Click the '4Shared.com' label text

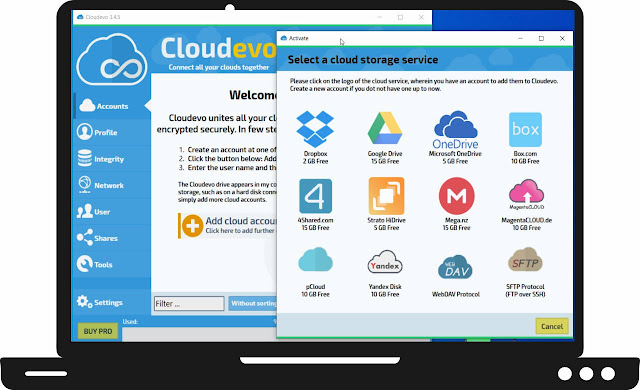pyautogui.click(x=315, y=220)
